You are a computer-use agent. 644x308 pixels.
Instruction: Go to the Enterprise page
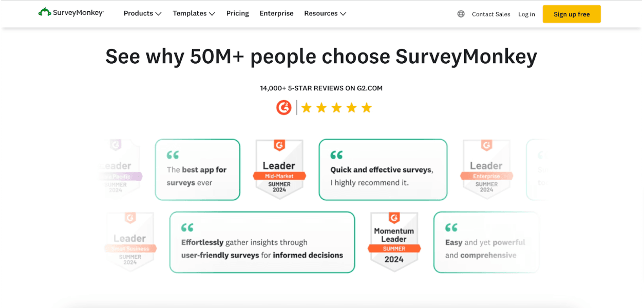[x=276, y=13]
